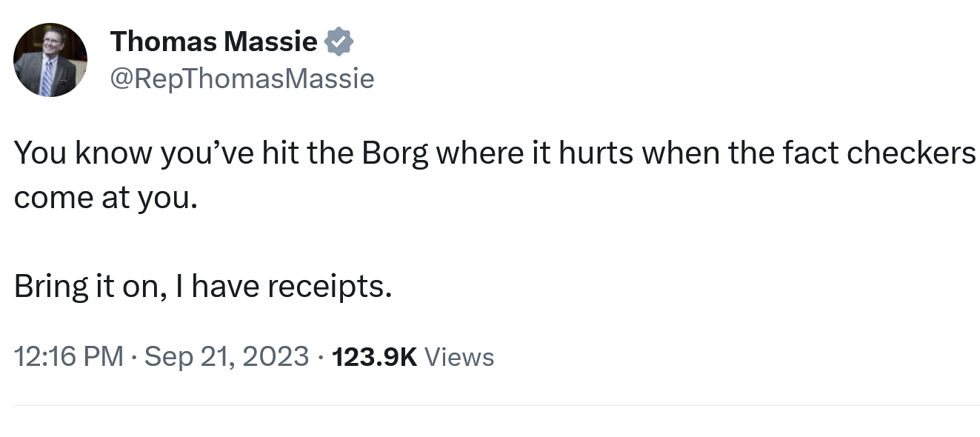Click the Views label
Viewport: 980px width, 437px height.
460,357
